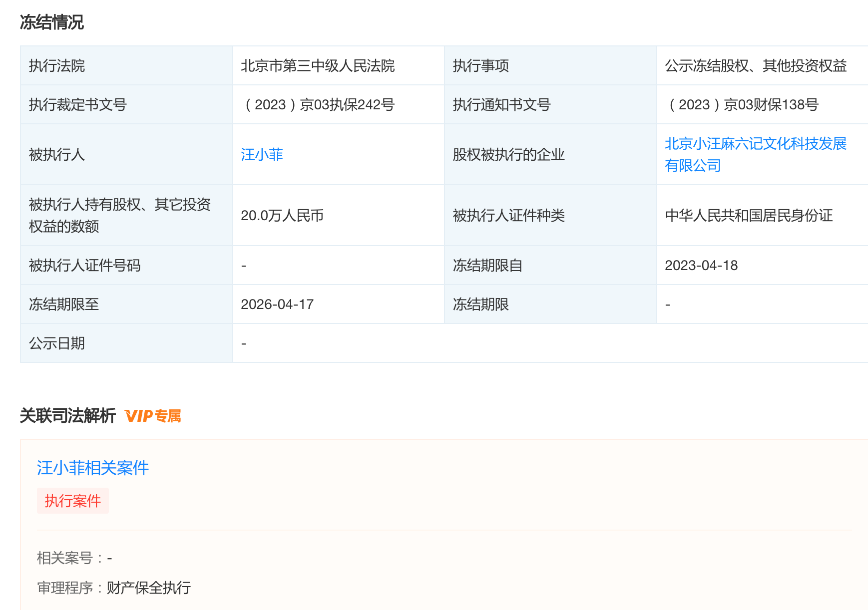This screenshot has width=868, height=610.
Task: Open the 汪小菲 person link
Action: point(262,155)
